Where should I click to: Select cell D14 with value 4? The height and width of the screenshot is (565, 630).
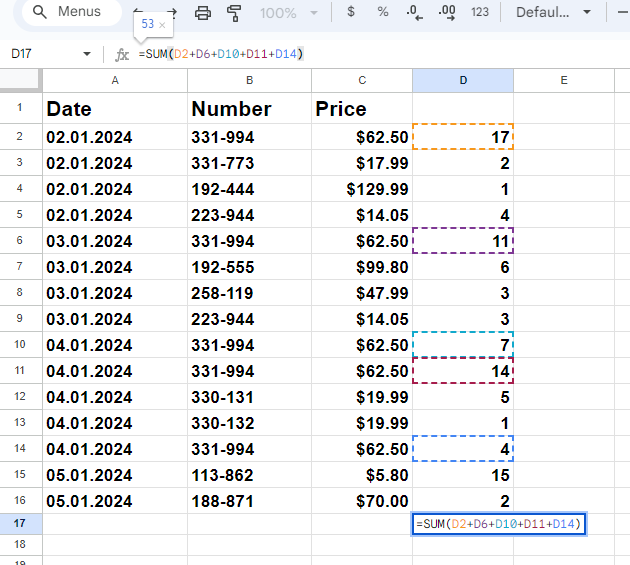(463, 448)
